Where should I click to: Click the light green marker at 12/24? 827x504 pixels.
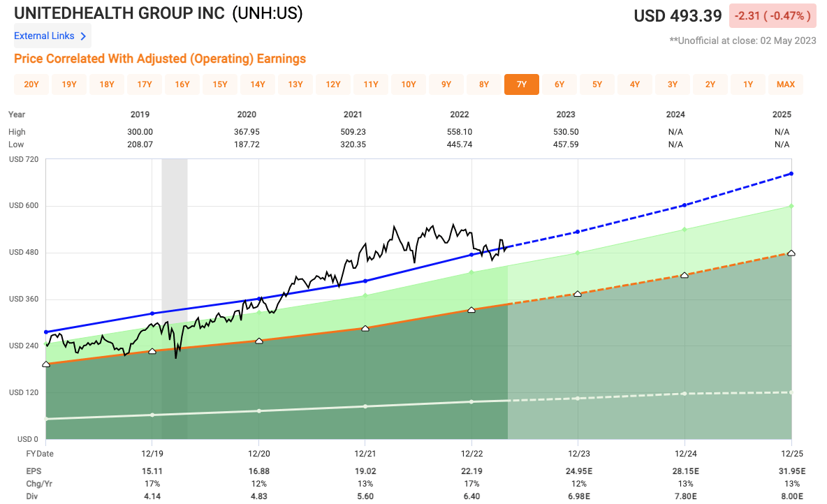click(x=684, y=230)
